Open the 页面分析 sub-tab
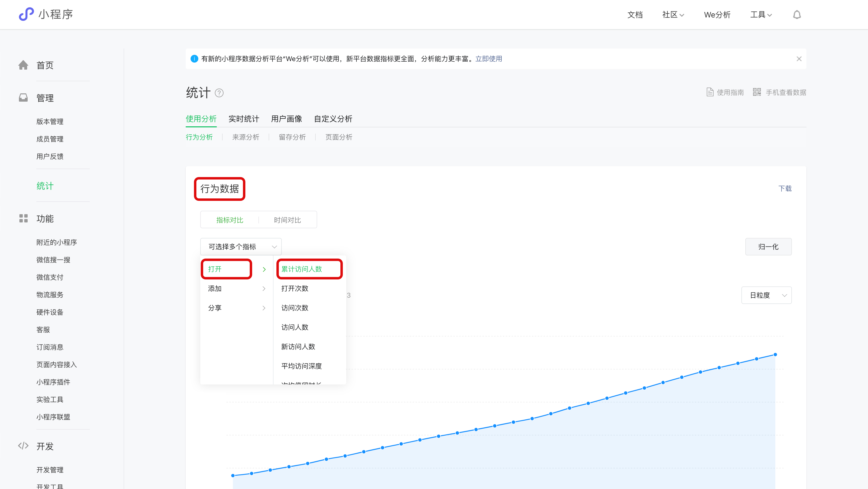868x489 pixels. click(x=339, y=137)
